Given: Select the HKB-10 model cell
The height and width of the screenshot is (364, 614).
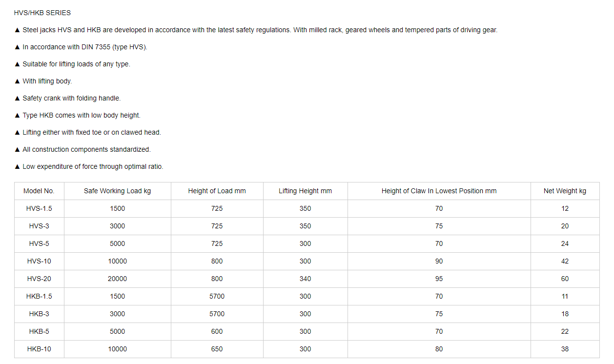Looking at the screenshot, I should (39, 349).
